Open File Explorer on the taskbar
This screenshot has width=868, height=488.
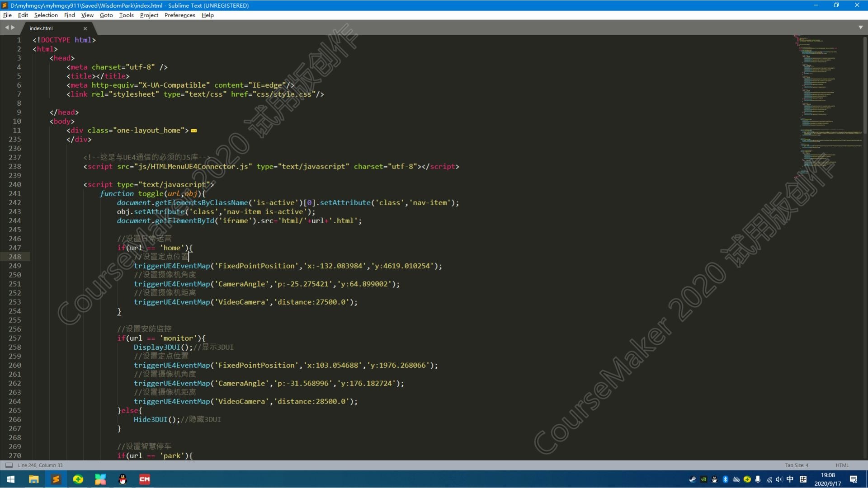tap(33, 479)
